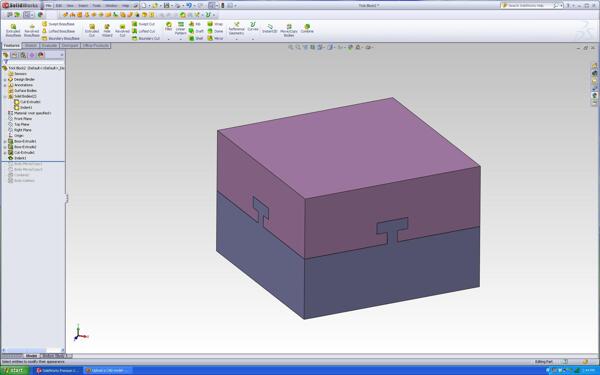Click the Windows Start button
Viewport: 600px width, 375px height.
tap(15, 370)
